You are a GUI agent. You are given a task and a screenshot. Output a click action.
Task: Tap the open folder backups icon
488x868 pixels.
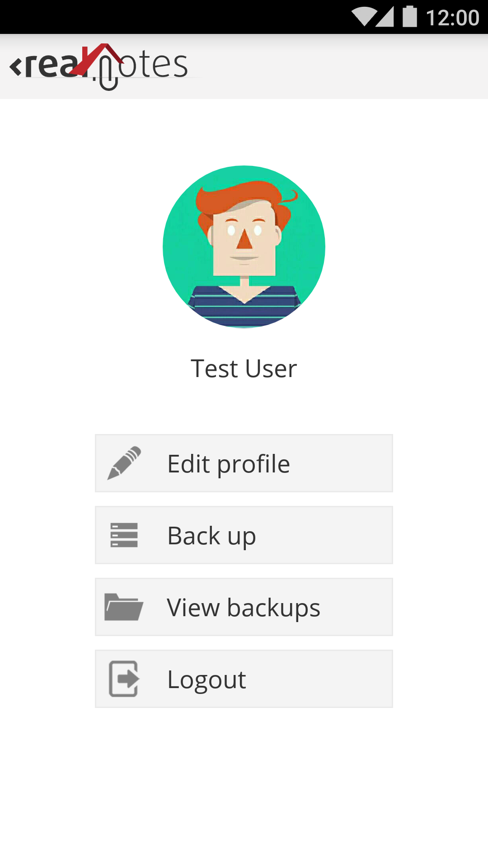point(124,607)
